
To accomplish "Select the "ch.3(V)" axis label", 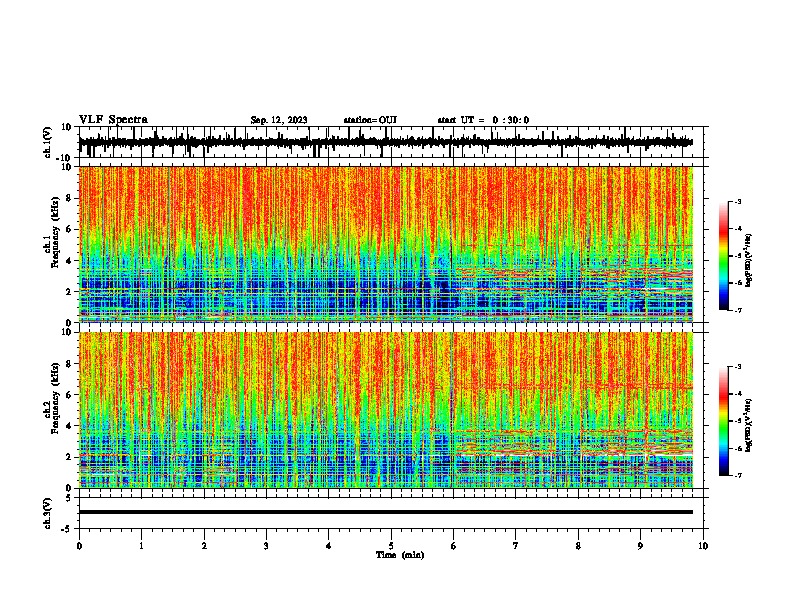I will pos(48,513).
